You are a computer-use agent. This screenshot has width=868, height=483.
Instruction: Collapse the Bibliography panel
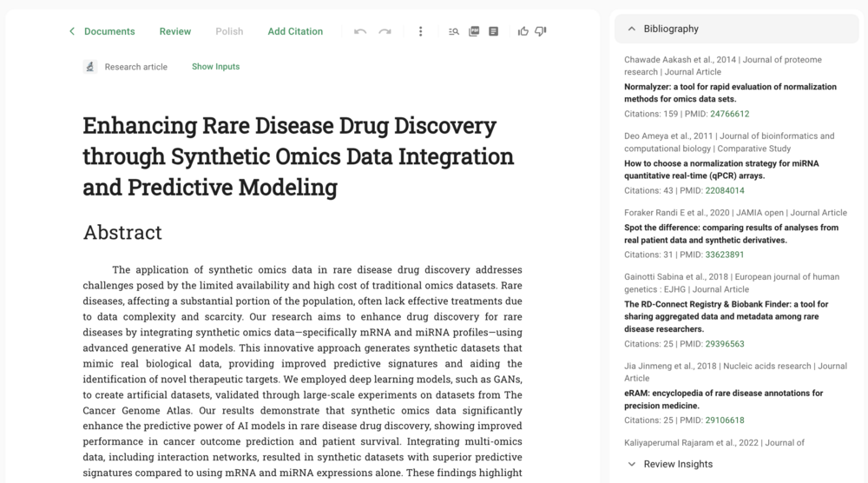632,29
